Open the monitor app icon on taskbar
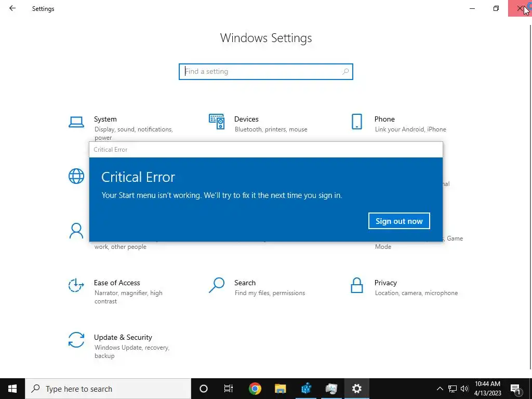 tap(331, 389)
